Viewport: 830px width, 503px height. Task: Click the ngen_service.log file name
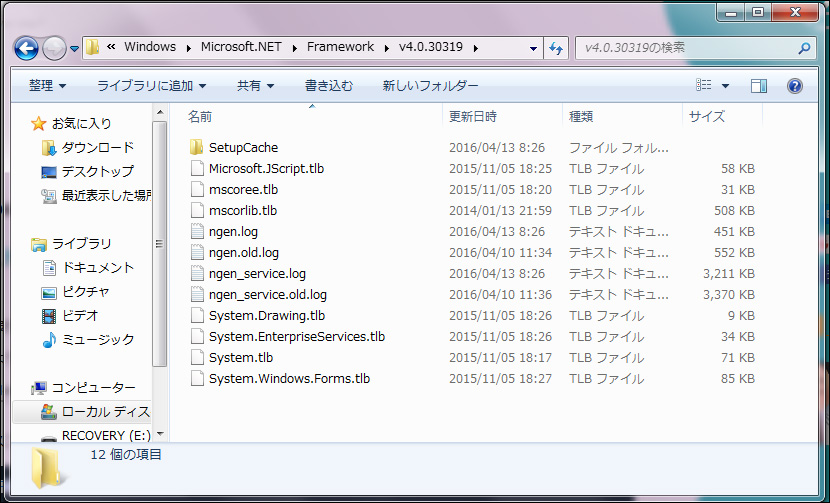click(x=257, y=274)
